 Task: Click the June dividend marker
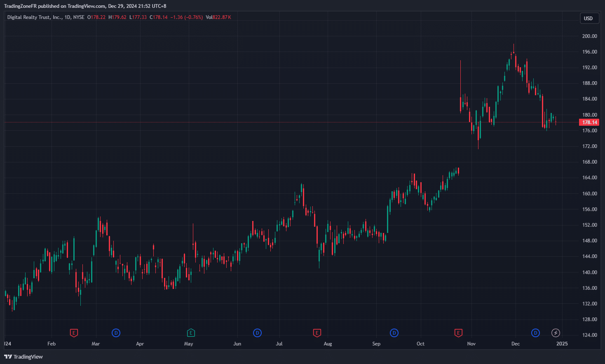[257, 333]
